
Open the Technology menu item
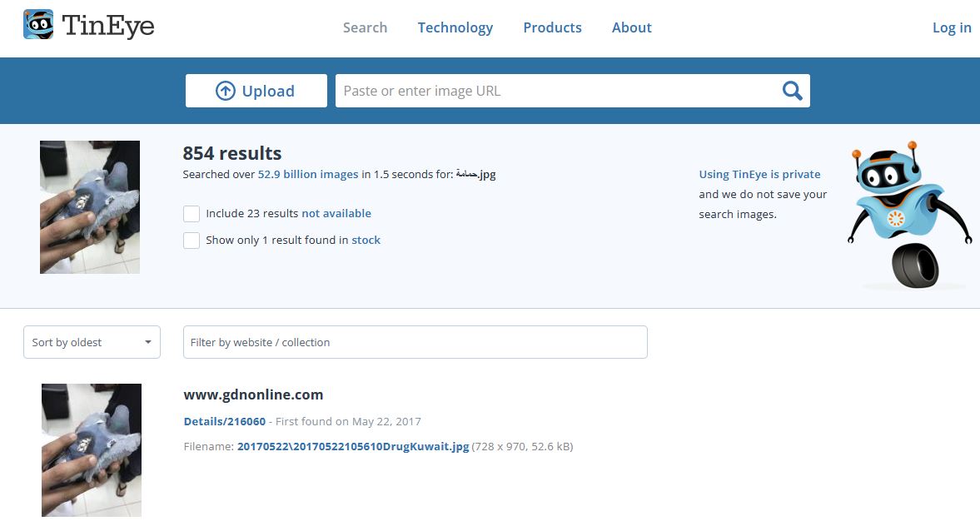(x=455, y=27)
